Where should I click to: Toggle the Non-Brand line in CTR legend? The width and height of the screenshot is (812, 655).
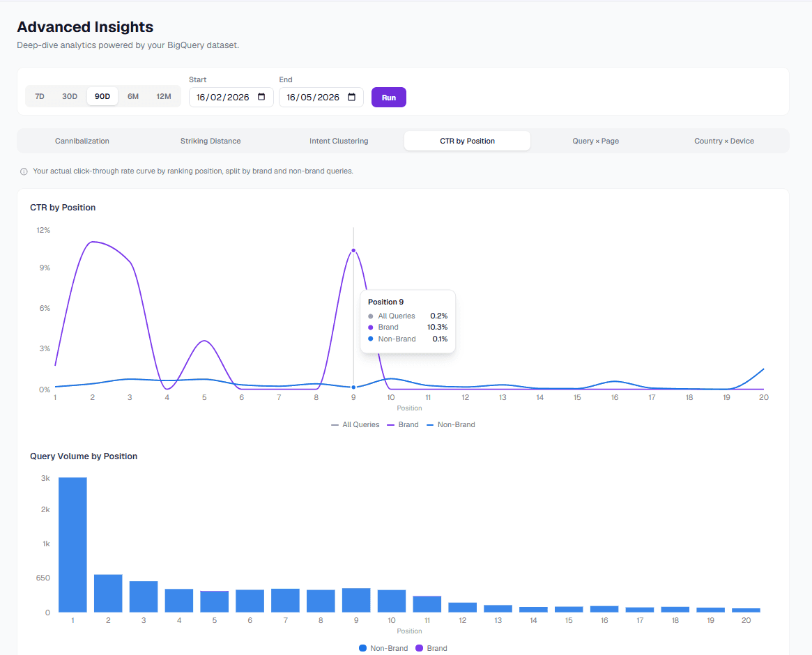450,424
